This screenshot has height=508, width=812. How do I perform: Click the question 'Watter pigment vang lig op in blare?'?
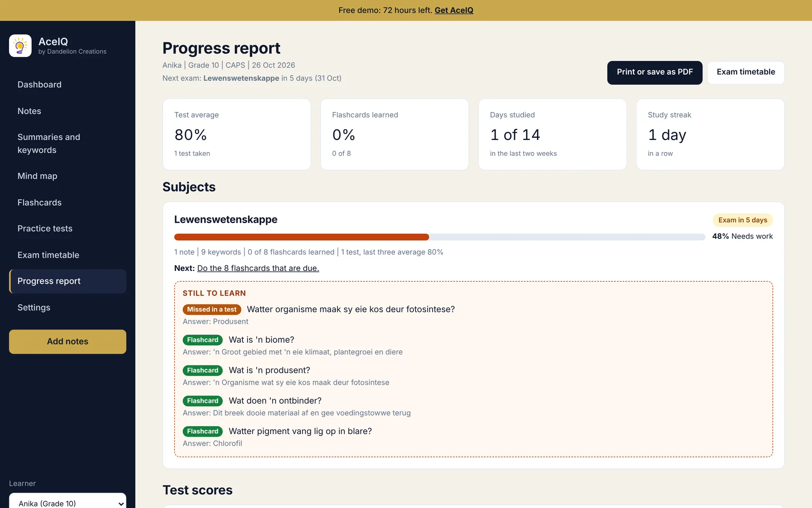pyautogui.click(x=300, y=431)
